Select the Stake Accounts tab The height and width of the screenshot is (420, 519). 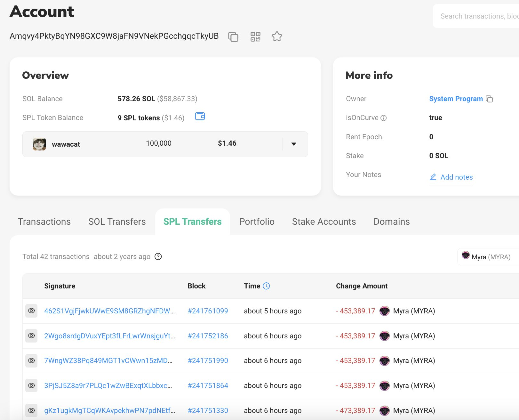[x=324, y=222]
